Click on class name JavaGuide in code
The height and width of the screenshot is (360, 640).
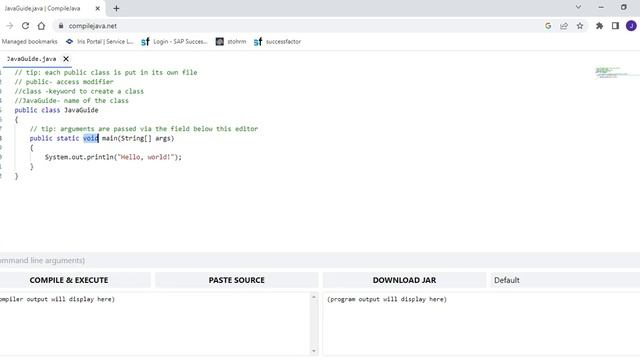coord(81,110)
